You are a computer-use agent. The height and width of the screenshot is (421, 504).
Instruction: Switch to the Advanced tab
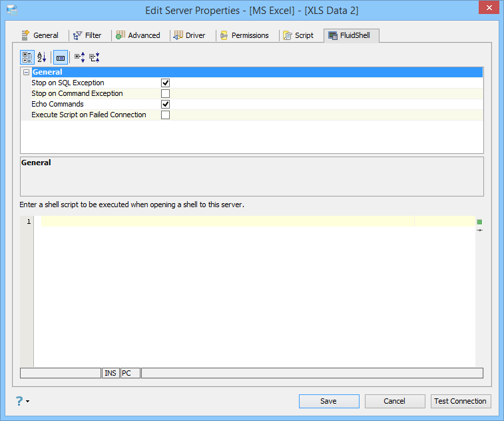tap(138, 35)
